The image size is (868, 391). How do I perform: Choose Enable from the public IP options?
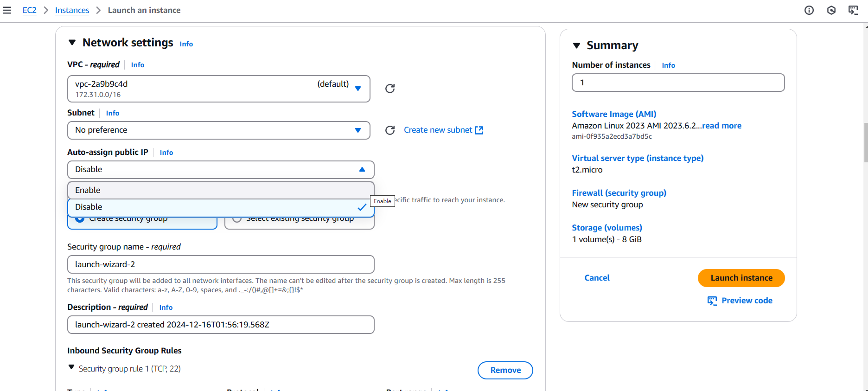tap(220, 190)
